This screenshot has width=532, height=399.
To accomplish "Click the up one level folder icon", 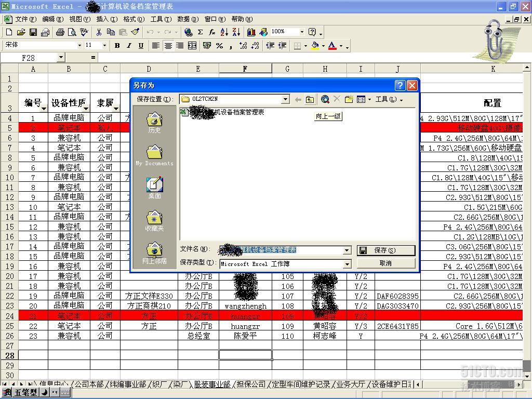I will 310,99.
